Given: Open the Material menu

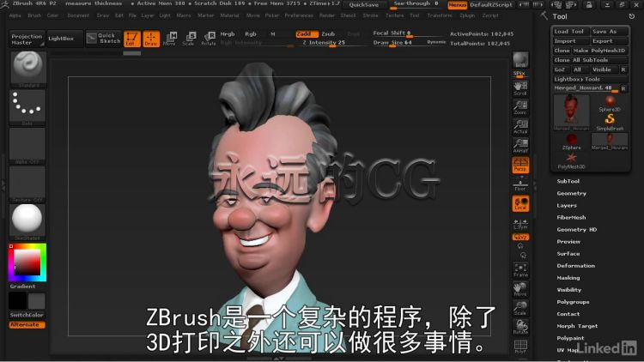Looking at the screenshot, I should point(229,15).
